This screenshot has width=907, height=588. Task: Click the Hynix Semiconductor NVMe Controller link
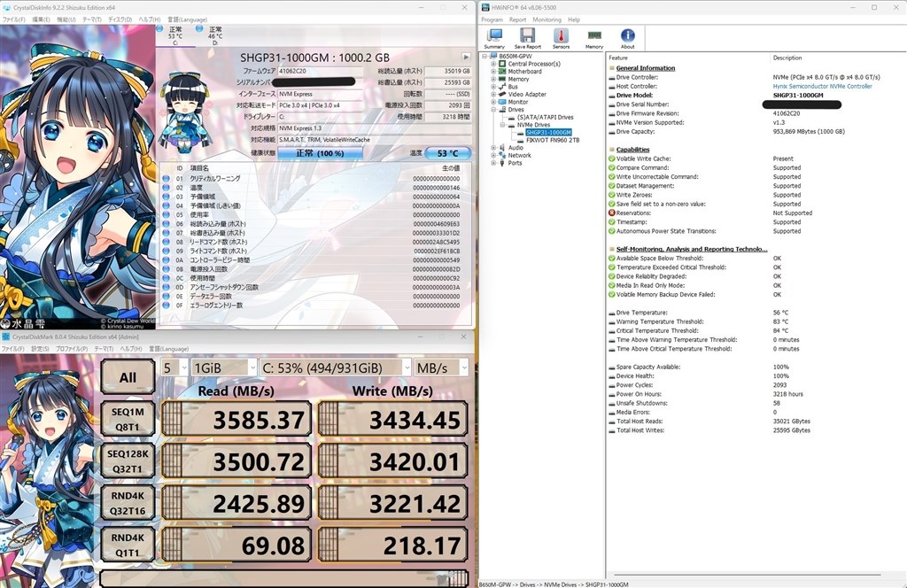pyautogui.click(x=822, y=86)
